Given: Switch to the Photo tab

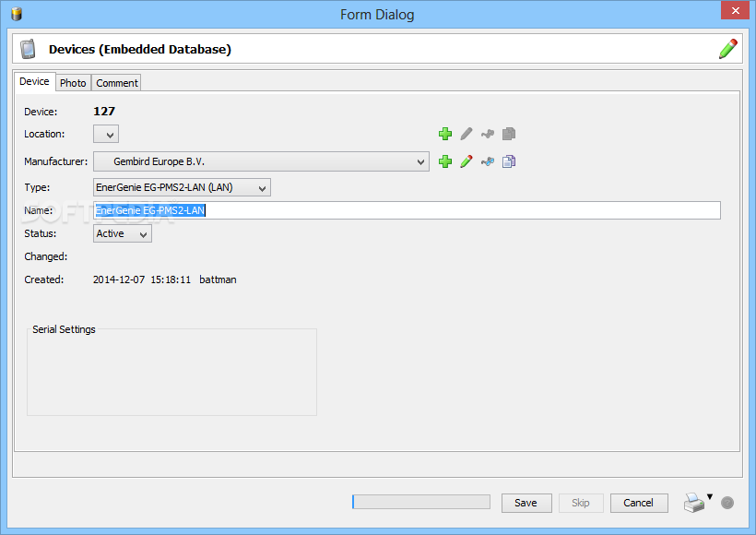Looking at the screenshot, I should (73, 83).
